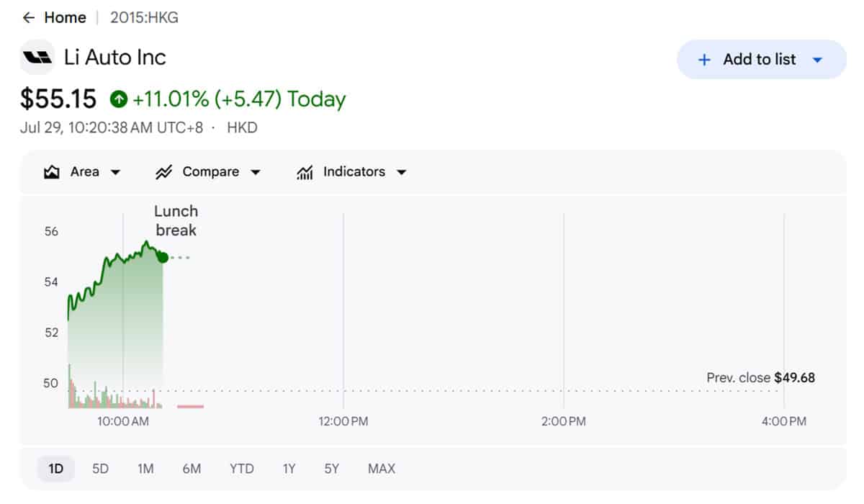Click the Compare lines icon
The image size is (864, 504).
tap(164, 172)
